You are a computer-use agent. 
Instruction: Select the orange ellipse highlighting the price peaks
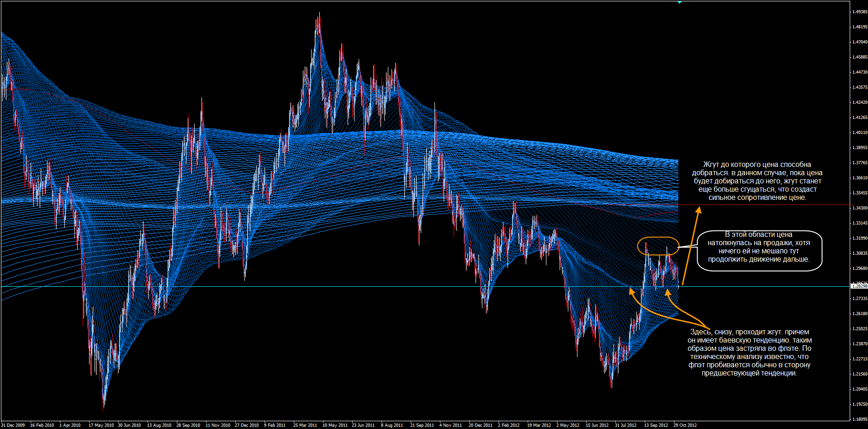[x=658, y=246]
